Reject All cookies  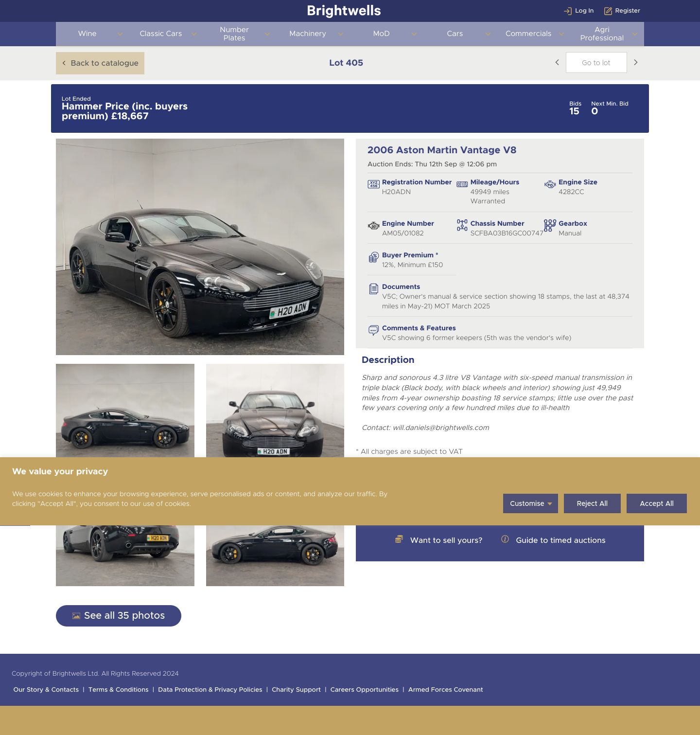click(x=592, y=503)
